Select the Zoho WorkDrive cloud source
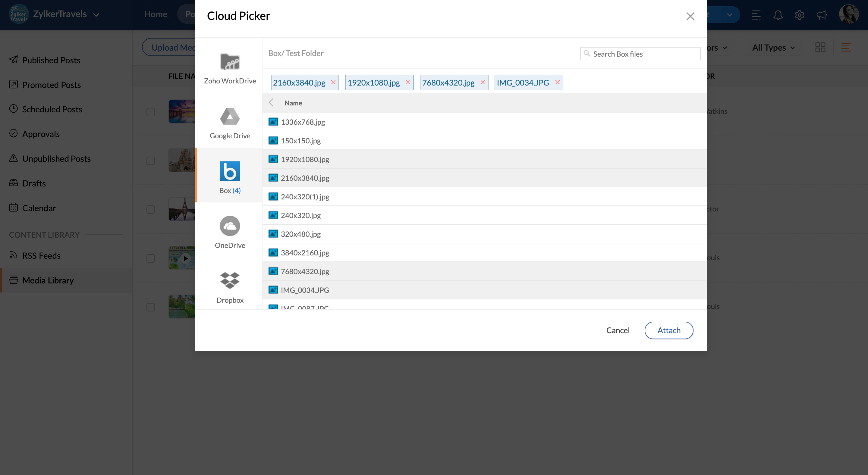 [230, 68]
